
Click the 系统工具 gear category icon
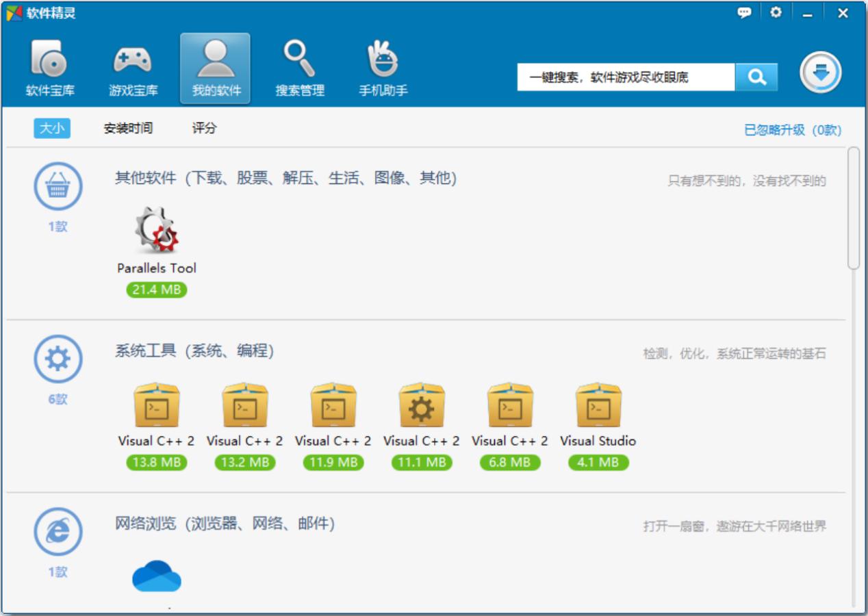[x=58, y=358]
